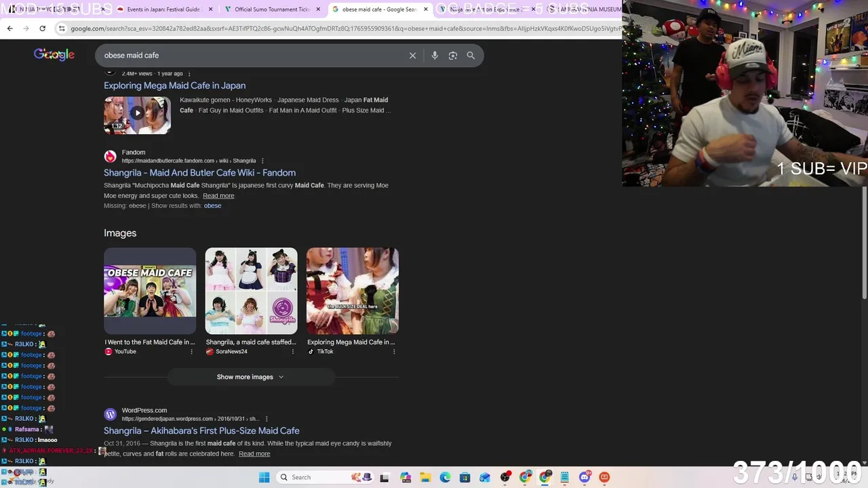
Task: Open Obese Maid Cafe YouTube thumbnail
Action: click(150, 291)
